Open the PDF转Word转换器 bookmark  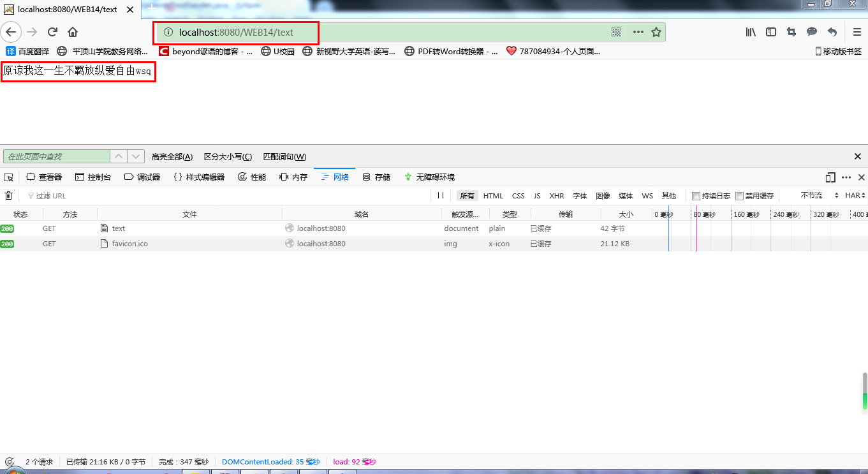pyautogui.click(x=451, y=51)
